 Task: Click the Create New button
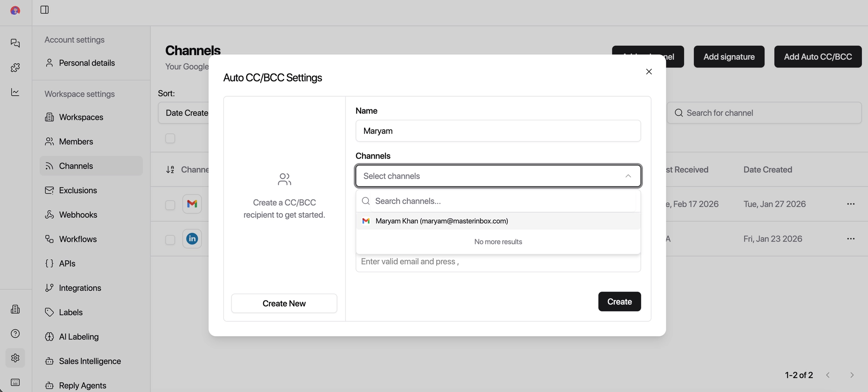[x=284, y=303]
